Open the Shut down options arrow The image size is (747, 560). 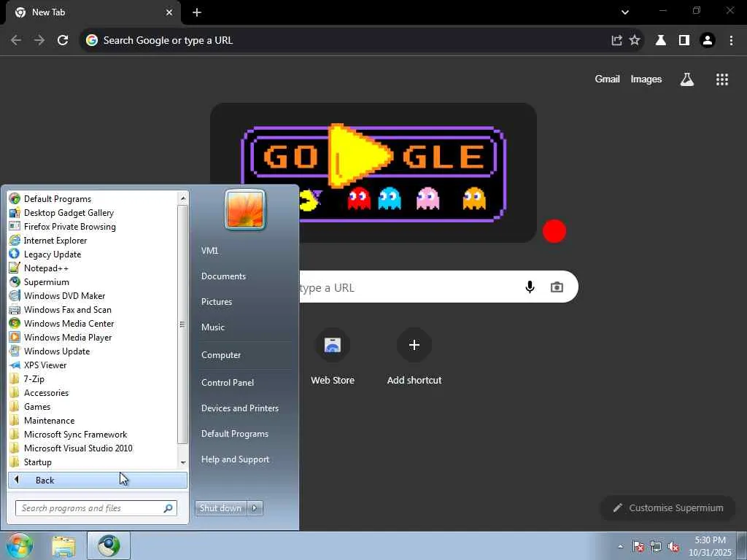tap(255, 508)
